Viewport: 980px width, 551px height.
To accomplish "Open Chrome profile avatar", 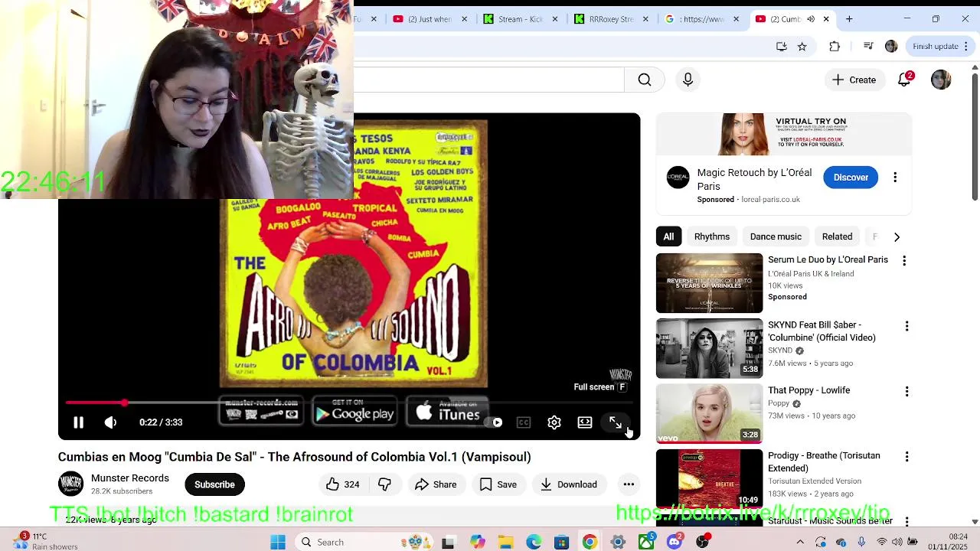I will [891, 47].
